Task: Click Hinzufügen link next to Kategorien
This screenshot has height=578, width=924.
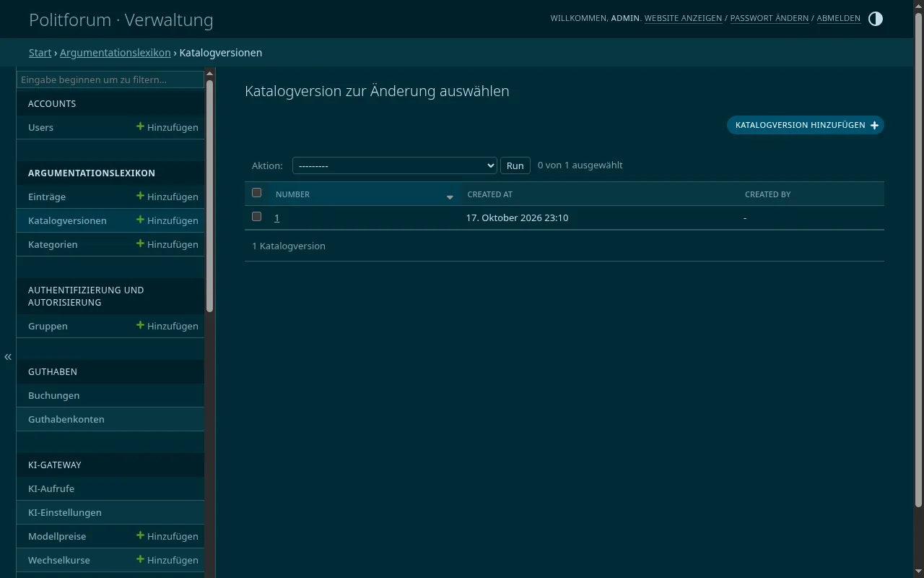Action: pyautogui.click(x=167, y=244)
